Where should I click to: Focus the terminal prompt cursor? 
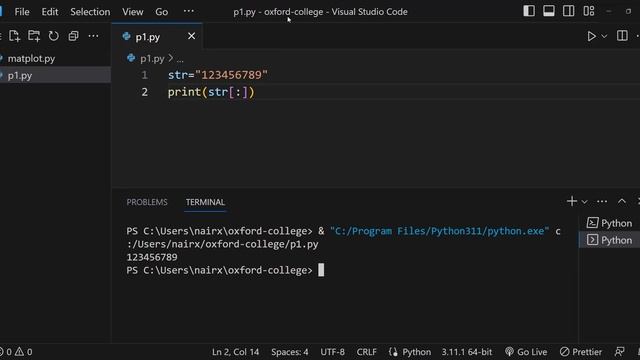tap(321, 270)
